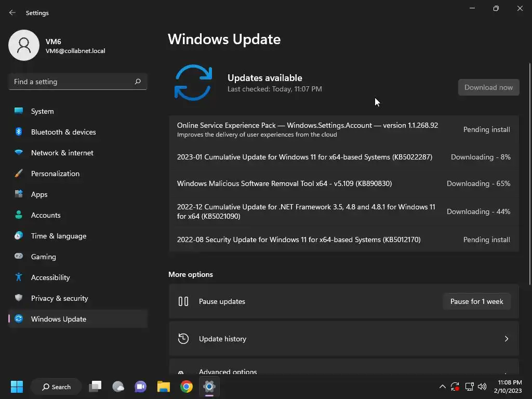Open Accessibility settings
Screen dimensions: 532x399
[x=78, y=277]
